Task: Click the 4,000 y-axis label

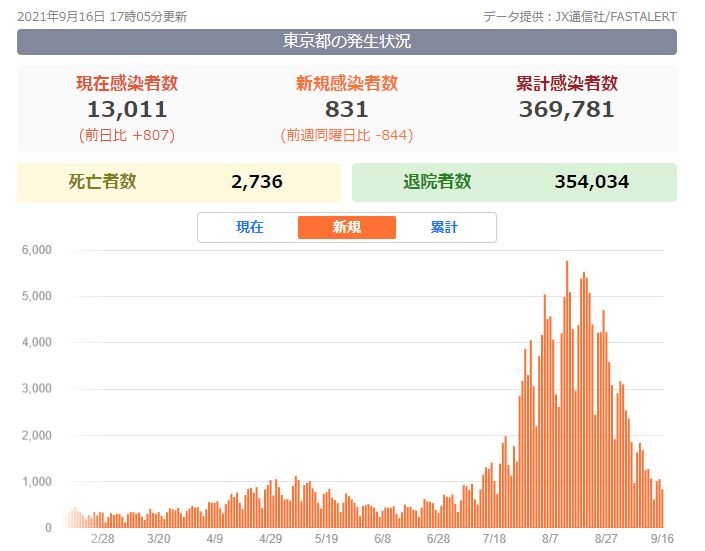Action: pyautogui.click(x=37, y=343)
